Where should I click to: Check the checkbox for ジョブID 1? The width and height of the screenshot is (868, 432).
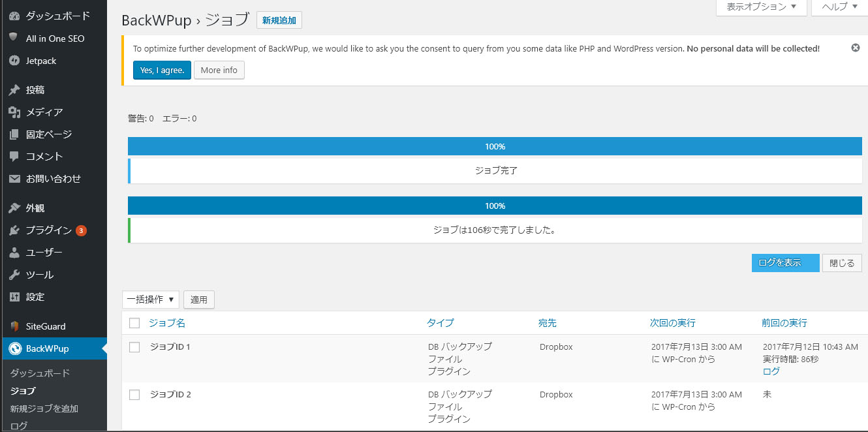coord(134,347)
